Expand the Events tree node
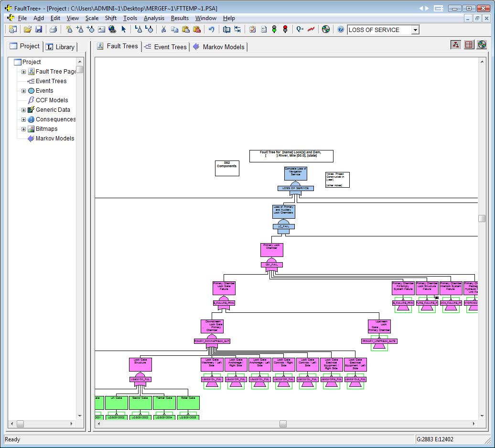 pos(24,91)
